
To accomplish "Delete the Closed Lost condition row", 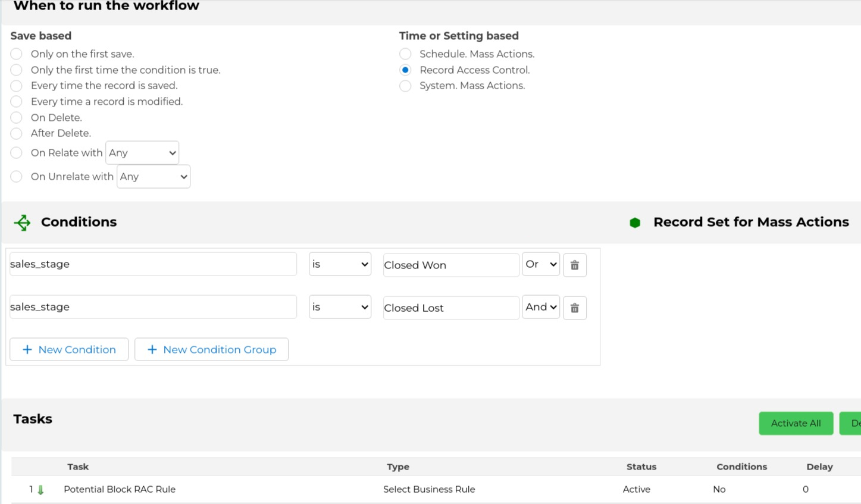I will 574,308.
